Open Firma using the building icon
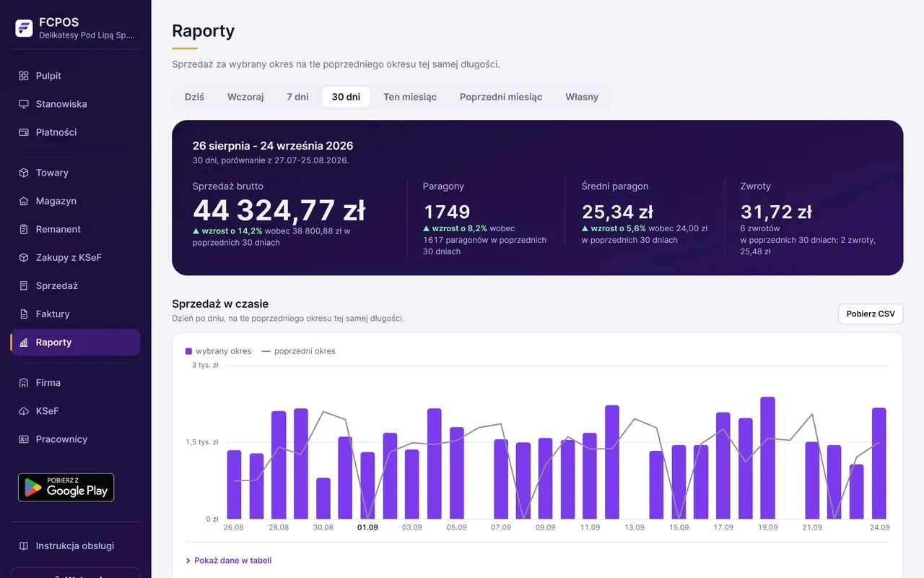Viewport: 924px width, 578px height. (24, 383)
